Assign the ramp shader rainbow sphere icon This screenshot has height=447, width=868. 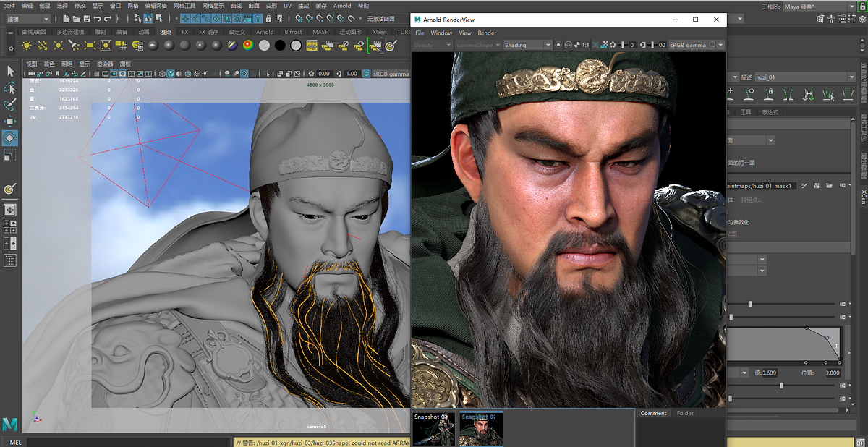pos(248,45)
